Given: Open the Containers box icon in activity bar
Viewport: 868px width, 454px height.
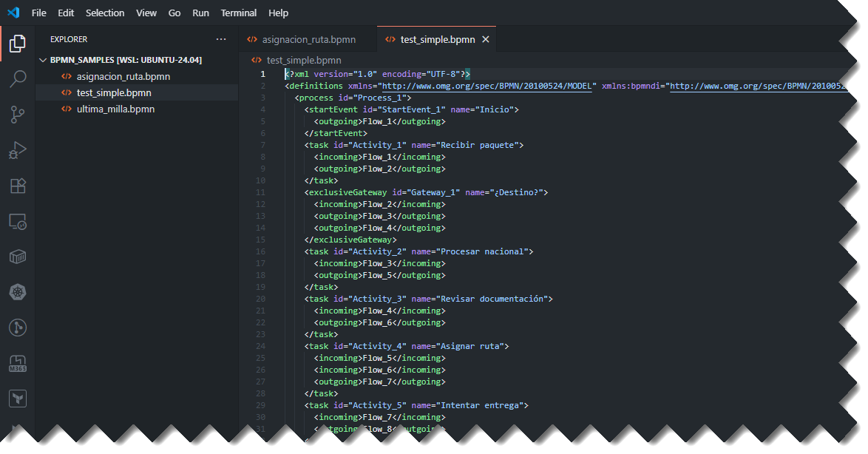Looking at the screenshot, I should (x=18, y=257).
